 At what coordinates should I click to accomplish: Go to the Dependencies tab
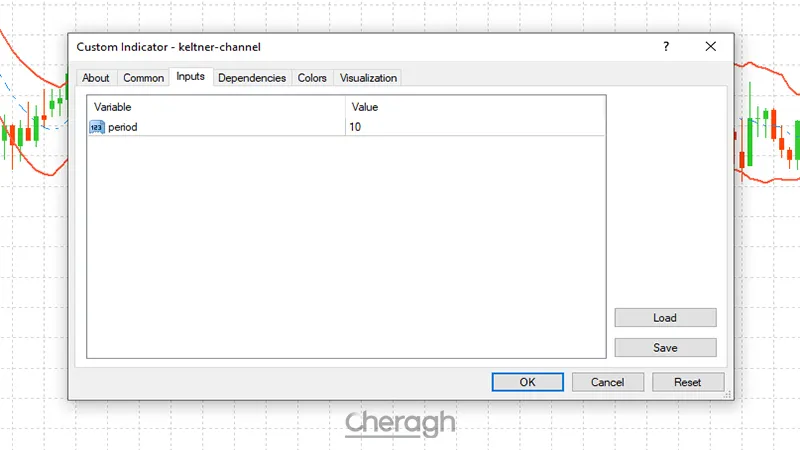252,78
